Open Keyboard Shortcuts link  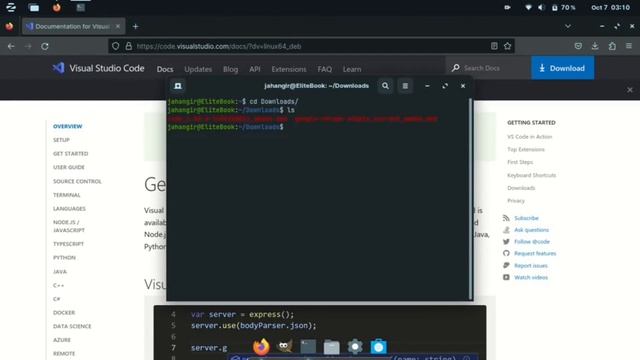coord(531,175)
